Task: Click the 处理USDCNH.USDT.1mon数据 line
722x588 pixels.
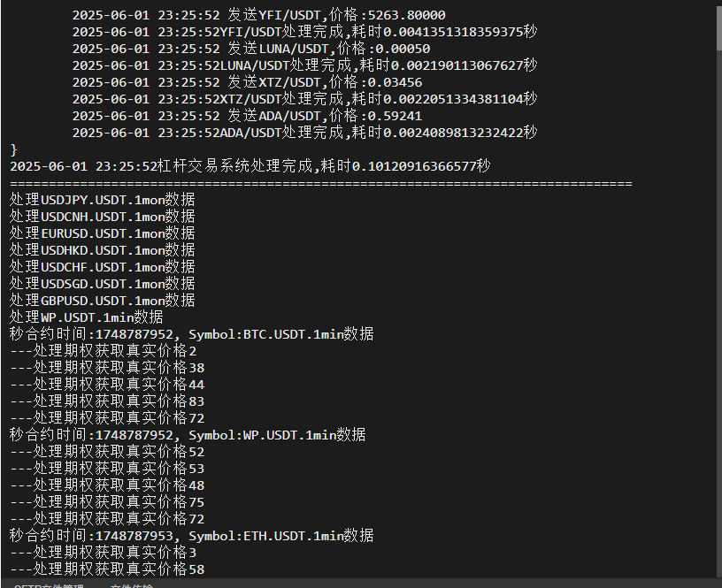Action: click(x=103, y=217)
